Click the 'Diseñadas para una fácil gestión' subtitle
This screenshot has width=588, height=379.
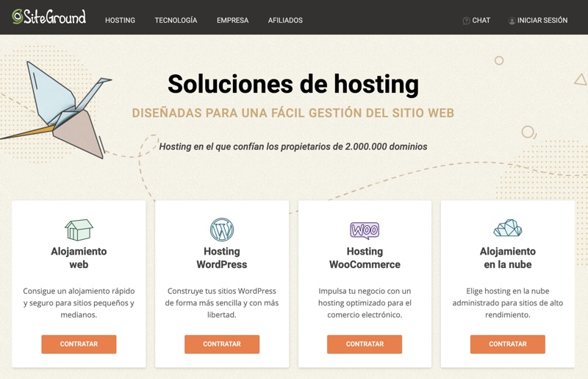[293, 113]
